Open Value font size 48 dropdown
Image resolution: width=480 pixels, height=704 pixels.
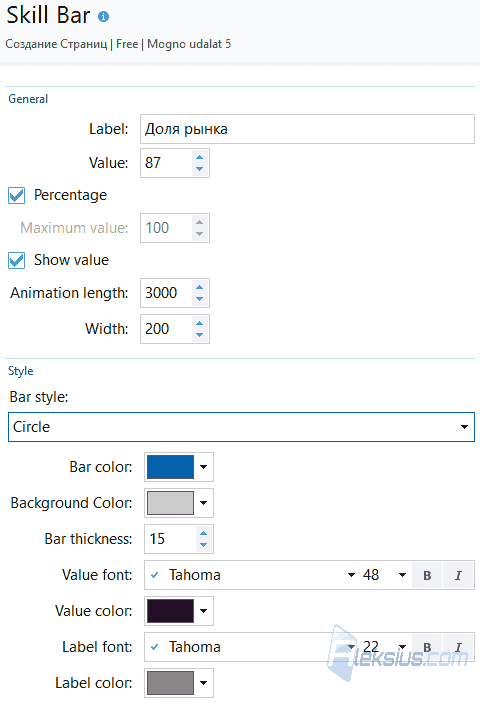coord(402,575)
